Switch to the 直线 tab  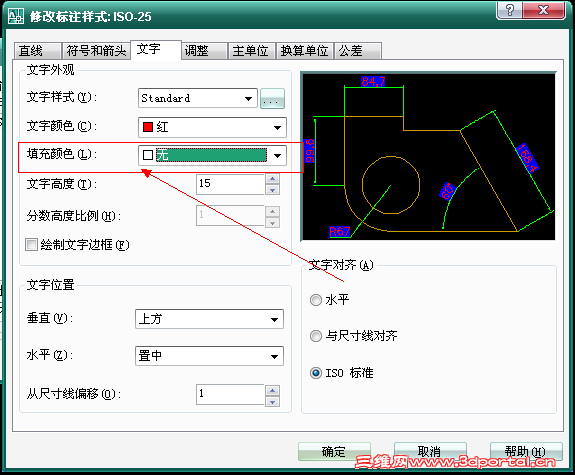[x=37, y=51]
